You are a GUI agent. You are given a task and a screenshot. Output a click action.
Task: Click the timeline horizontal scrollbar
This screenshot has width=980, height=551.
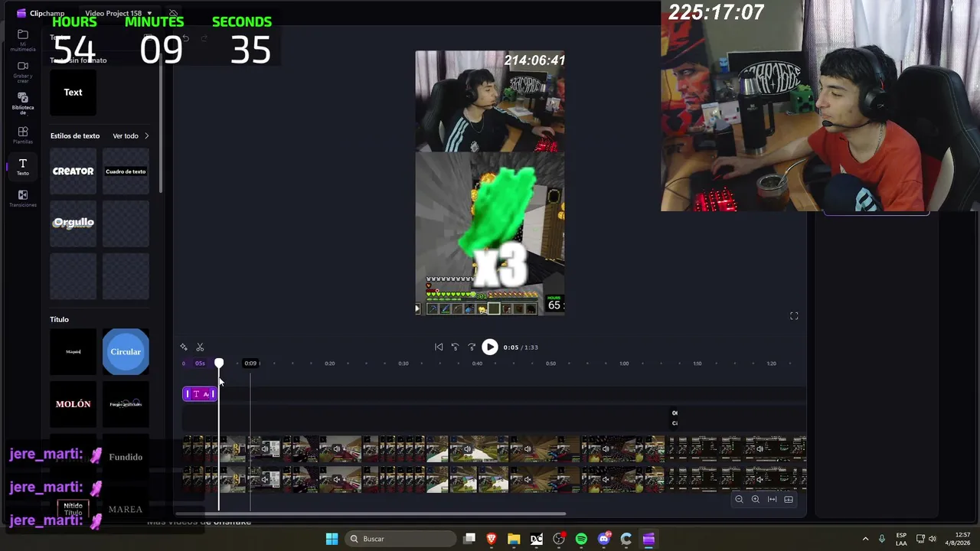[371, 514]
